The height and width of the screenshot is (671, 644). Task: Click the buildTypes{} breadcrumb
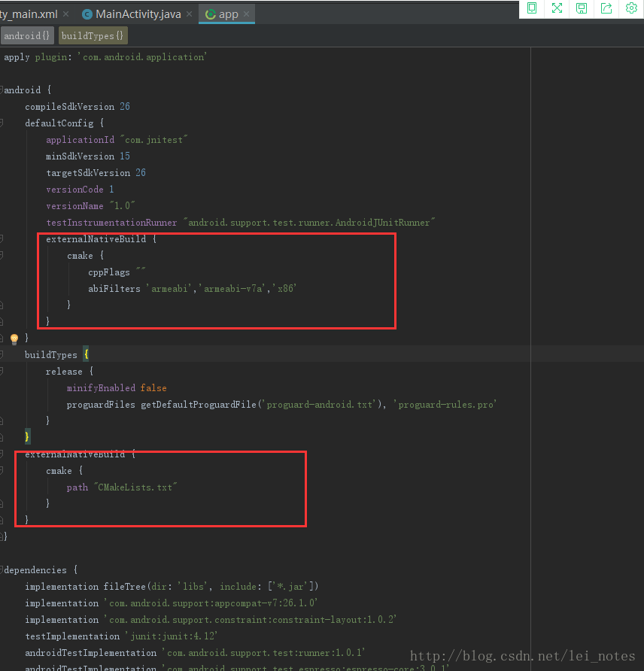(93, 35)
